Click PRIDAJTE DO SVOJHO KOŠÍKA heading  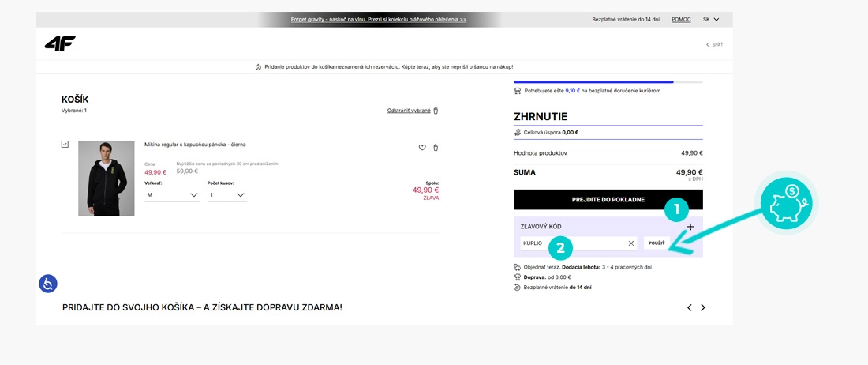coord(202,307)
